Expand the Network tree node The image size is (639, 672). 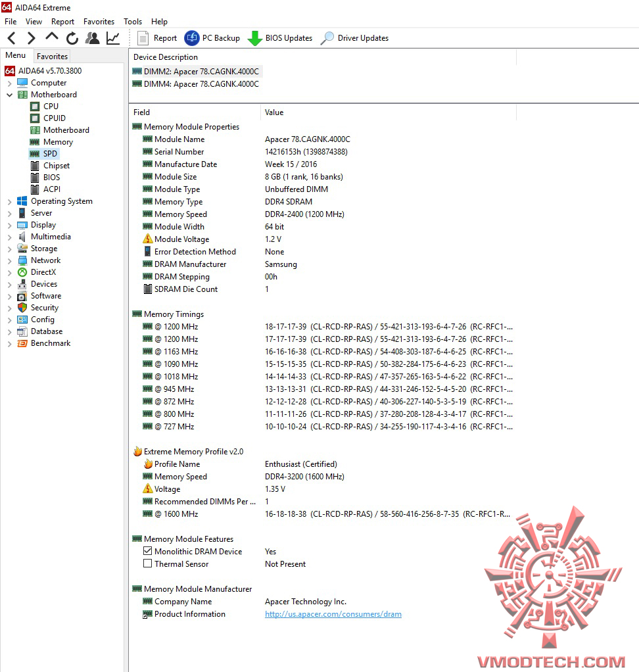coord(9,260)
